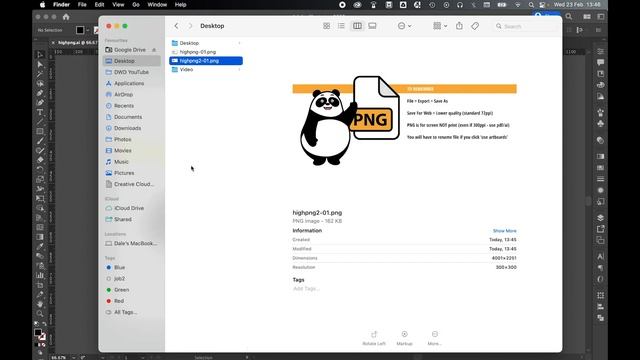Image resolution: width=640 pixels, height=360 pixels.
Task: Open the Finder action ellipsis menu
Action: click(404, 26)
